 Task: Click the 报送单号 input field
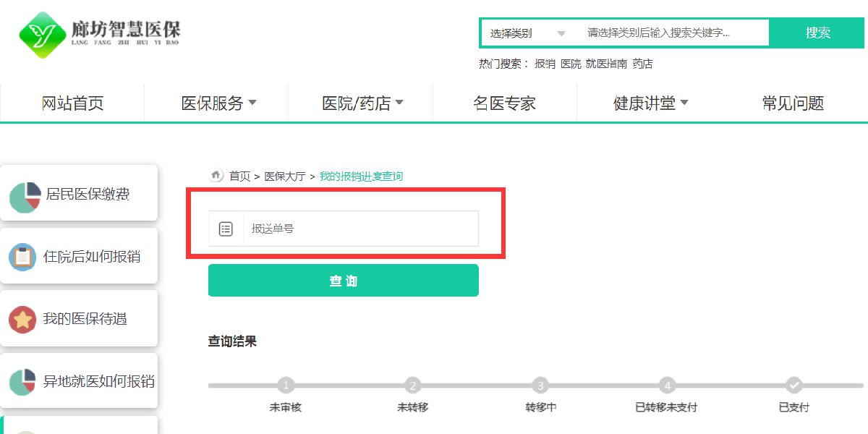click(360, 229)
